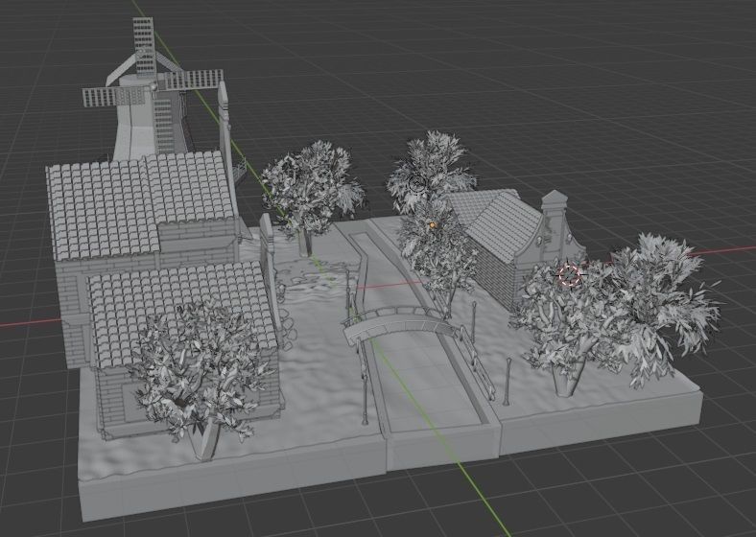Select the orange origin point on the tree
The image size is (756, 537).
(433, 225)
